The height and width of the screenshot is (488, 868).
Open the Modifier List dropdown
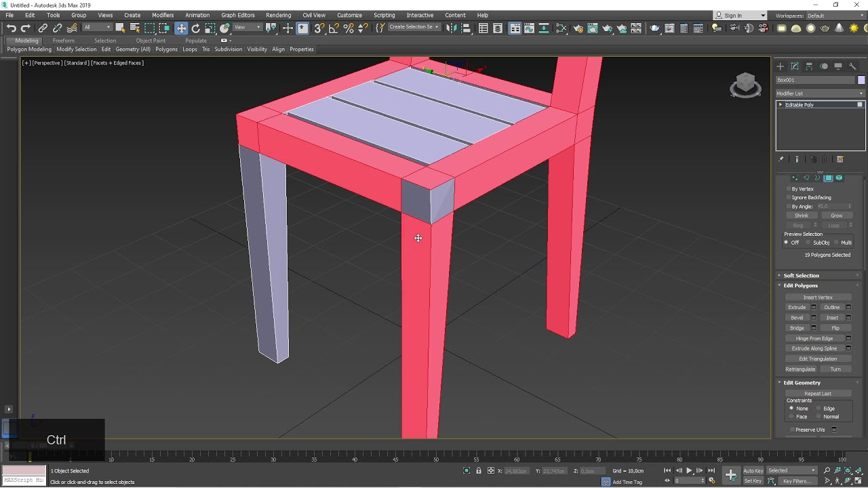coord(821,94)
